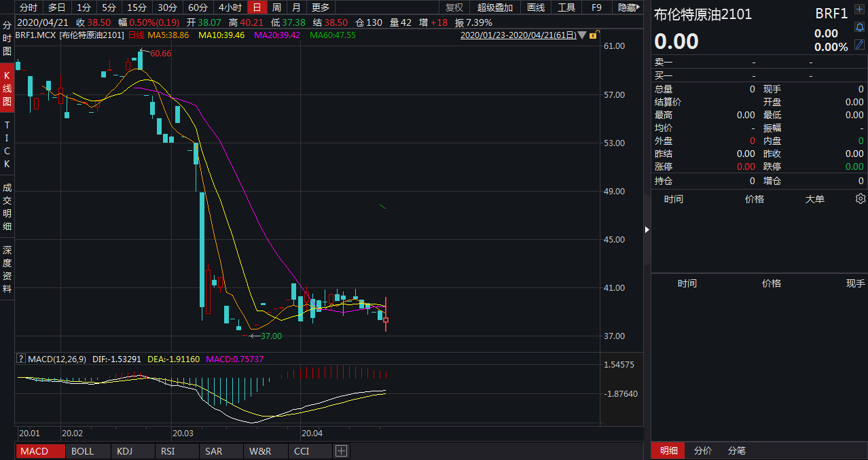This screenshot has width=868, height=460.
Task: Collapse the right quote panel arrow
Action: point(647,230)
